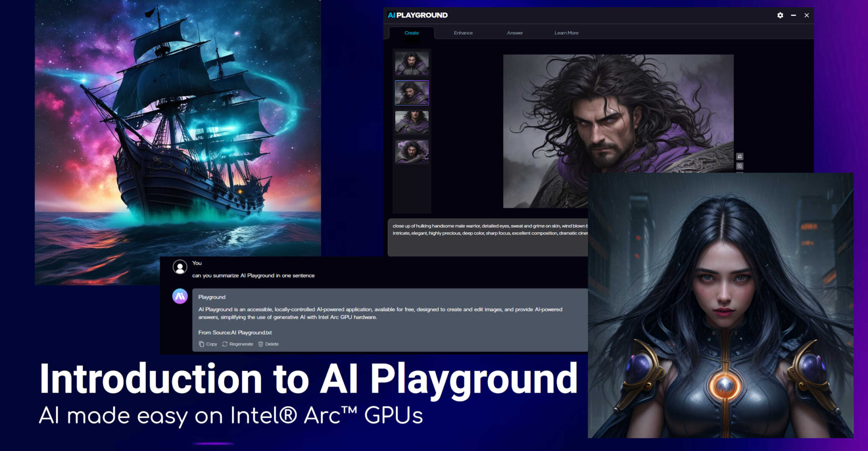Click the 'can you summarize AI Playground' message
The width and height of the screenshot is (868, 451).
(253, 275)
